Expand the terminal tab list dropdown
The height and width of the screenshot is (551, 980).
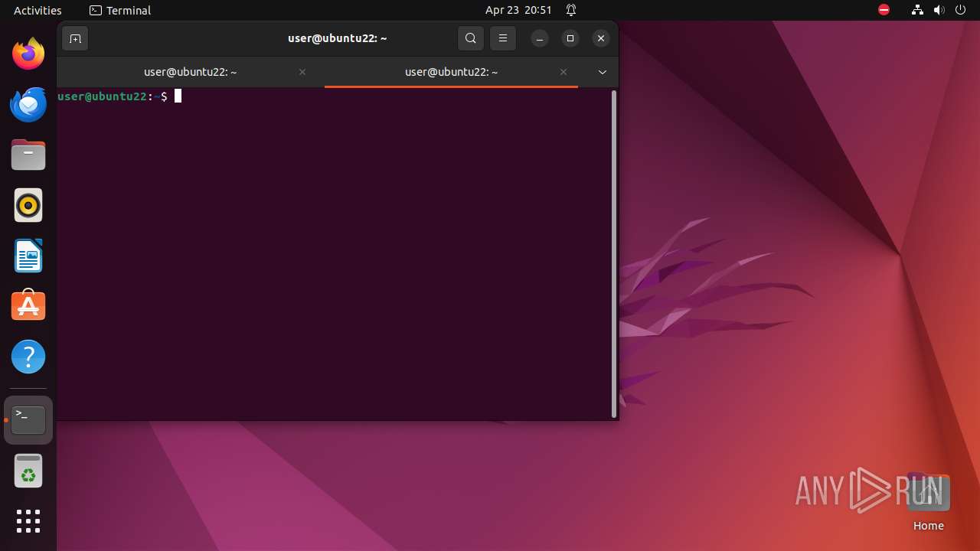click(603, 72)
